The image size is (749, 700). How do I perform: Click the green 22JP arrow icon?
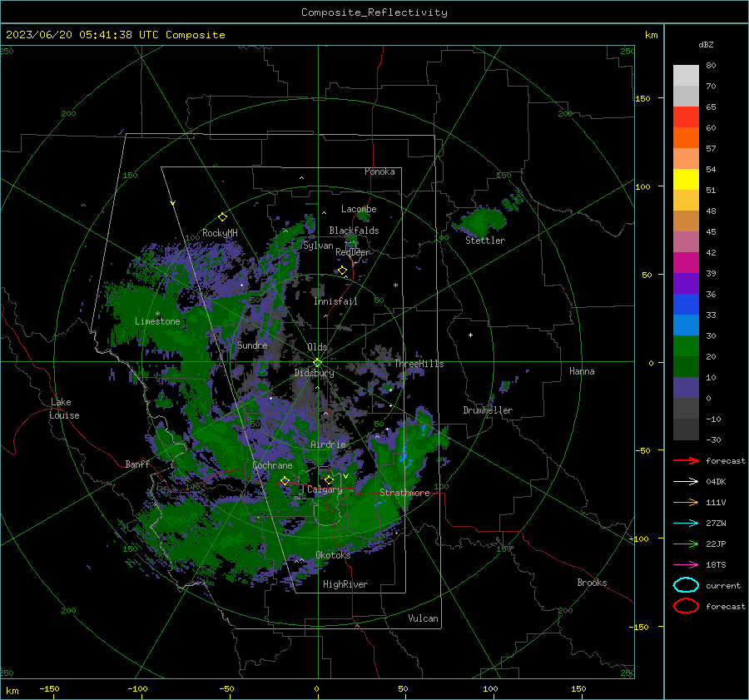click(686, 544)
